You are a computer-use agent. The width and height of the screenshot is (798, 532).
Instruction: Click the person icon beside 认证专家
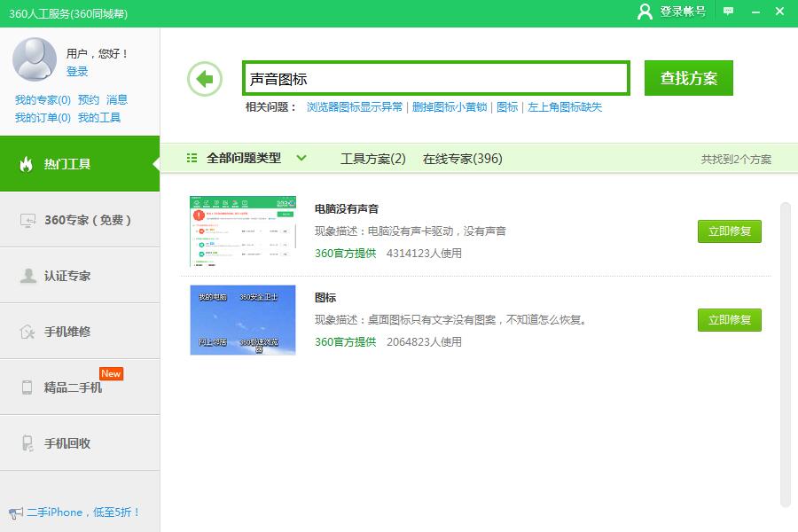point(27,276)
